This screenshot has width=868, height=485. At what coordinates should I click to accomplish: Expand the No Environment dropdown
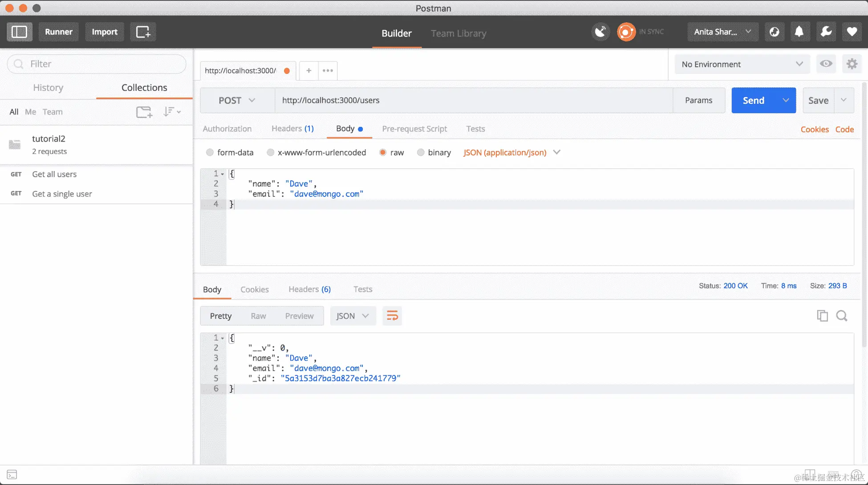(742, 64)
